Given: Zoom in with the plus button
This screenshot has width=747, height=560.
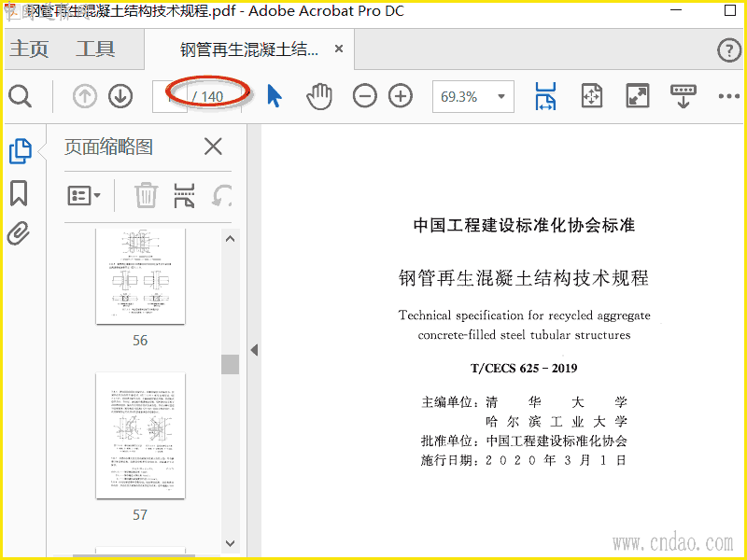Looking at the screenshot, I should point(401,96).
